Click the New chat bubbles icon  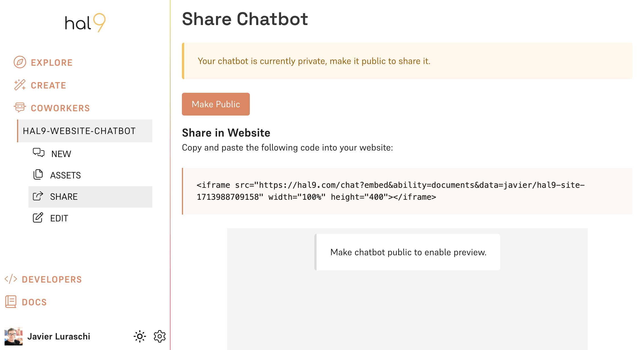[39, 153]
